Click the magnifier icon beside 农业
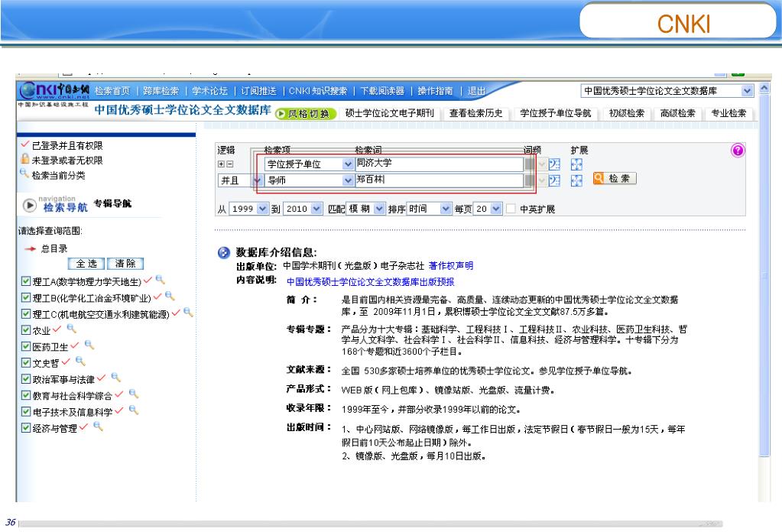Screen dimensions: 782x532 click(71, 328)
